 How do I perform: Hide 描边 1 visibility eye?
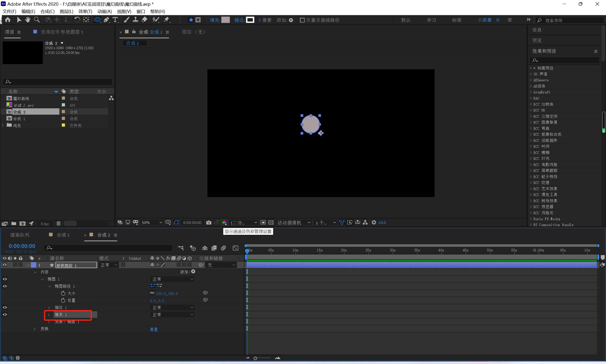click(5, 307)
